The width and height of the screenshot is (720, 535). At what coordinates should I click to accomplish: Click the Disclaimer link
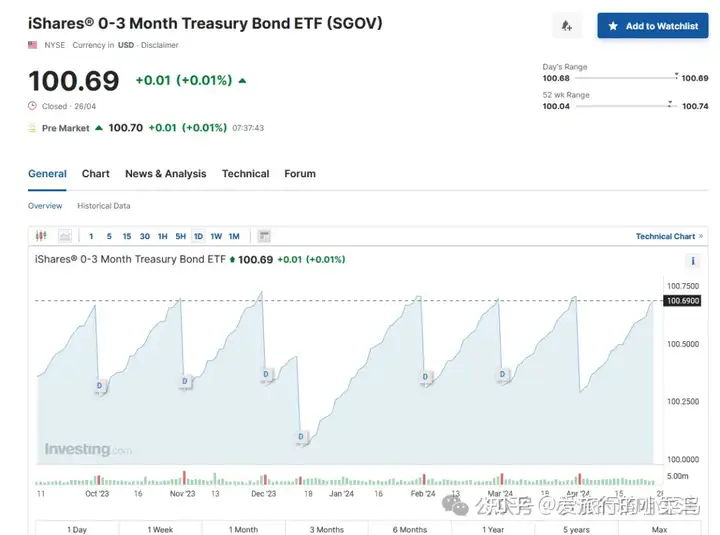[x=159, y=45]
